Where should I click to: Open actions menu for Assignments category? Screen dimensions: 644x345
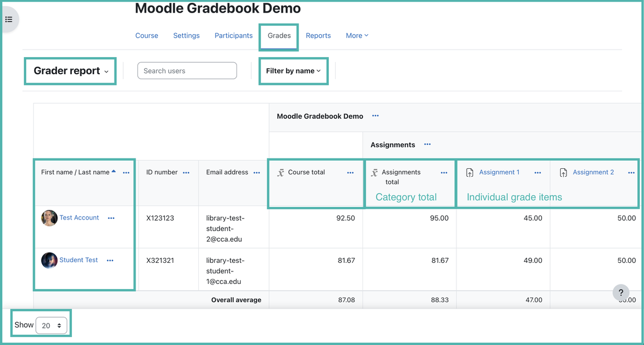pyautogui.click(x=427, y=144)
